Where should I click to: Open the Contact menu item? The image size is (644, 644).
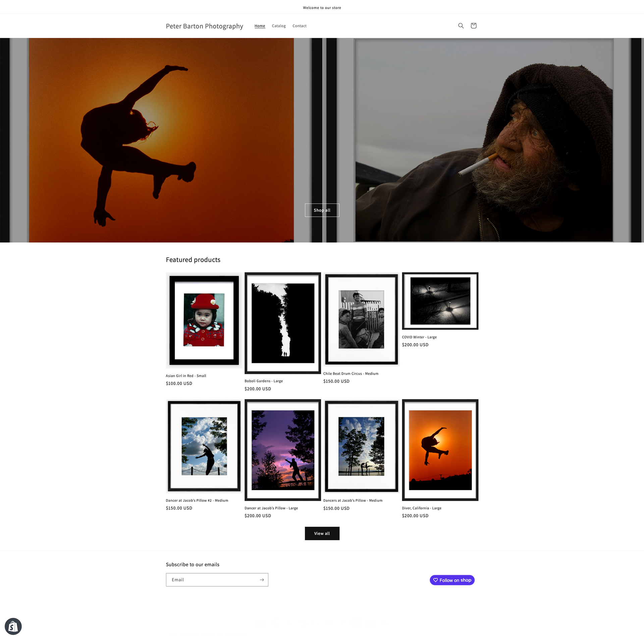299,26
